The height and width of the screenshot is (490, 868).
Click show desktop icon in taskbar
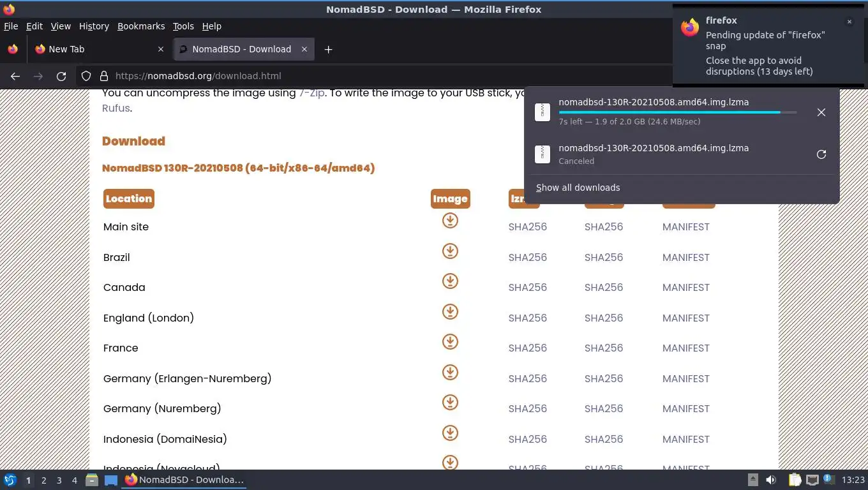[111, 480]
